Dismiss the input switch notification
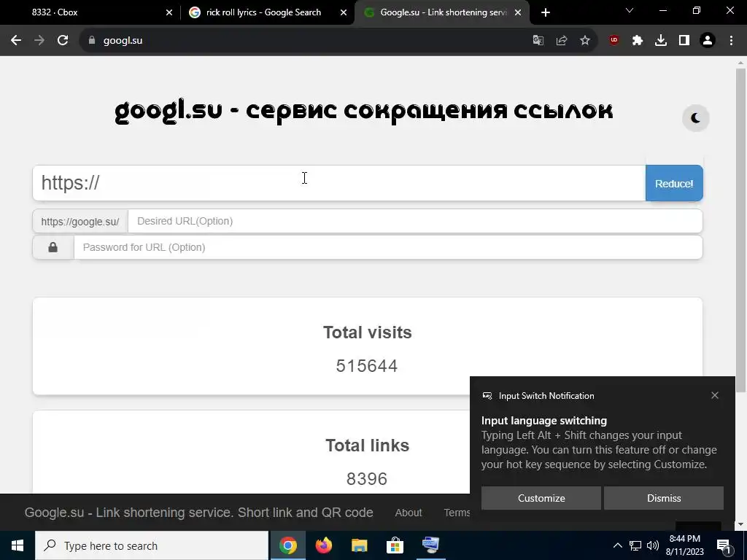 click(664, 498)
